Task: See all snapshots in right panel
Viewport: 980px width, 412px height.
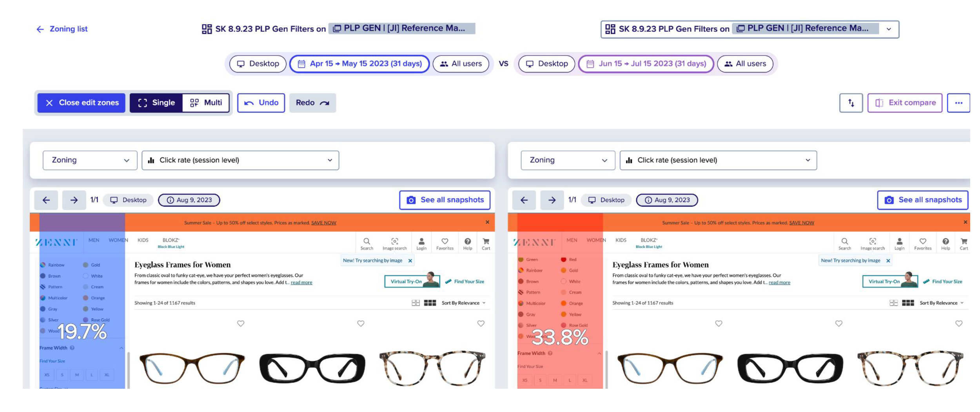Action: 923,200
